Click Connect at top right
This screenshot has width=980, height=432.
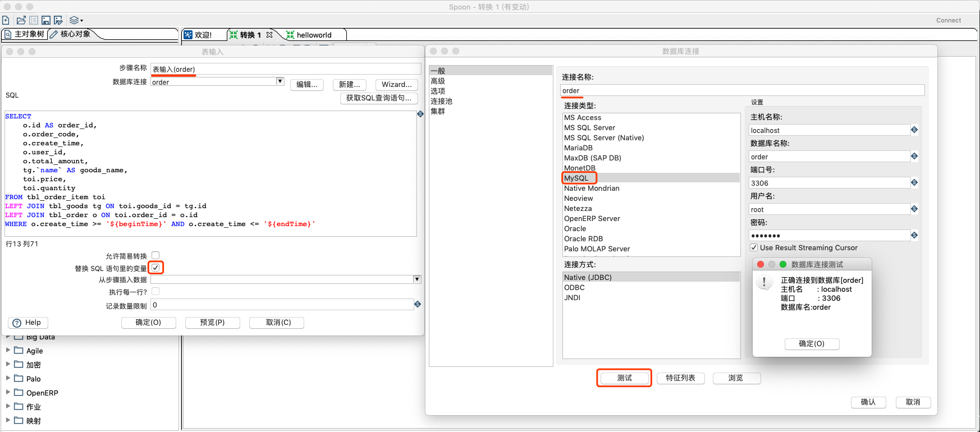[x=949, y=20]
